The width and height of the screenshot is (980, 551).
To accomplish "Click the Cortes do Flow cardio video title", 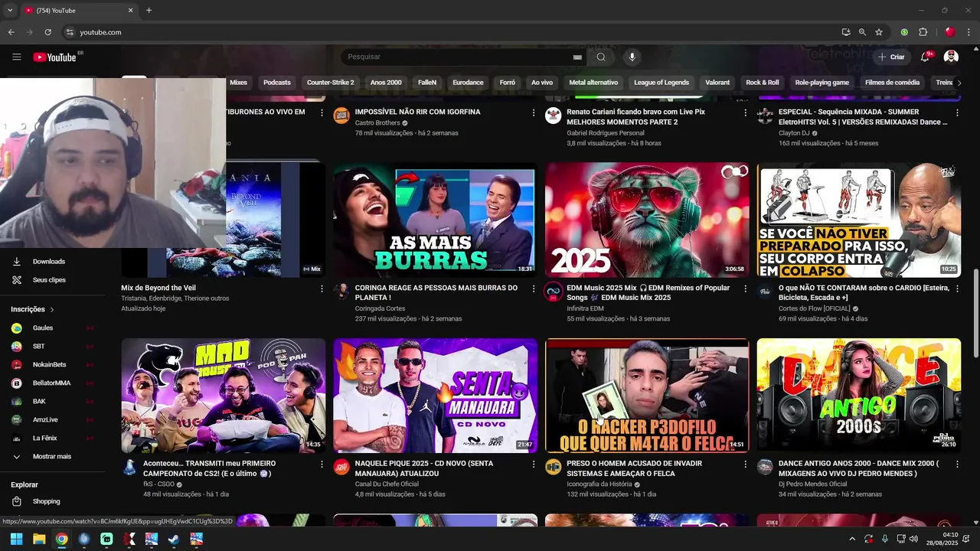I will tap(864, 292).
